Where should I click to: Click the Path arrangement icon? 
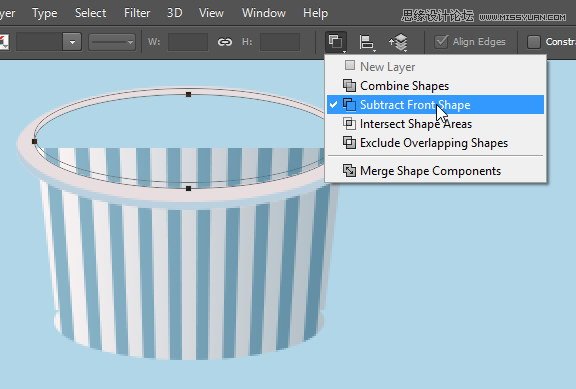point(399,42)
